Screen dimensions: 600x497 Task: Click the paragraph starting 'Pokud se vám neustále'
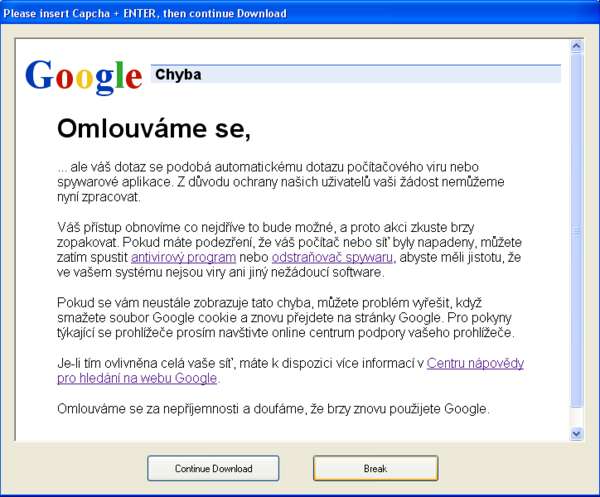[285, 318]
